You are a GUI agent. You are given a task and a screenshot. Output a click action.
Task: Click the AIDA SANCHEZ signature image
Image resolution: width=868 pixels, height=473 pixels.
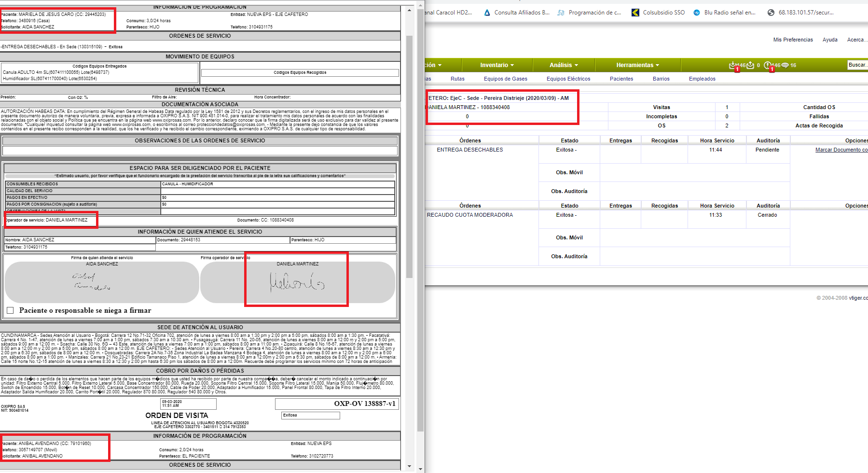(x=91, y=282)
